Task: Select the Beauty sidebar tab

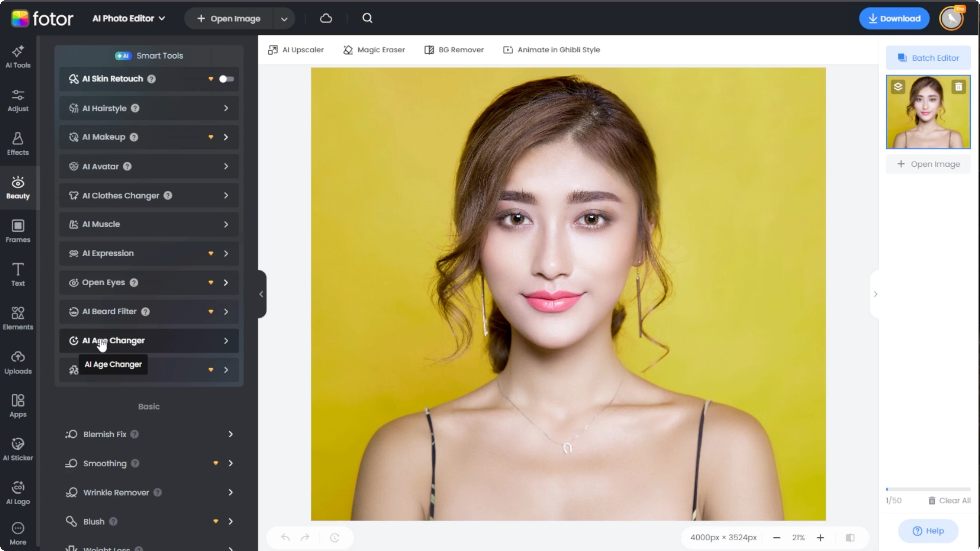Action: click(x=18, y=188)
